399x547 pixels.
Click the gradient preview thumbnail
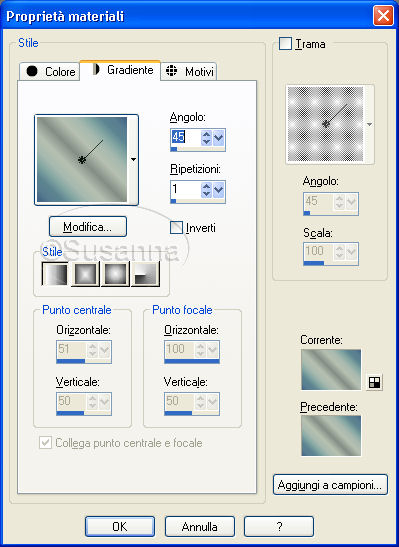[82, 160]
